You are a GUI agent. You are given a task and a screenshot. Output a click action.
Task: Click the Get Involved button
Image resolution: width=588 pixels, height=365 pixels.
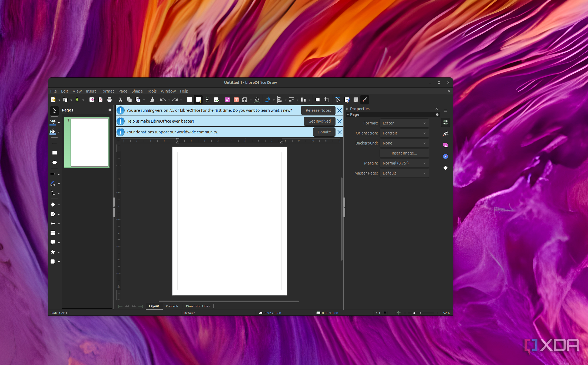coord(320,121)
